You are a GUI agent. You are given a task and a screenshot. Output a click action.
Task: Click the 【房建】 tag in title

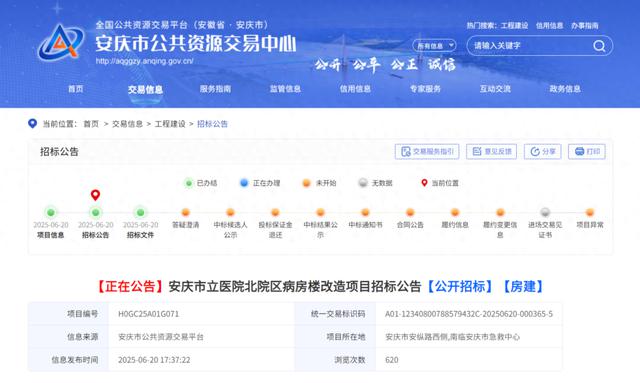523,286
